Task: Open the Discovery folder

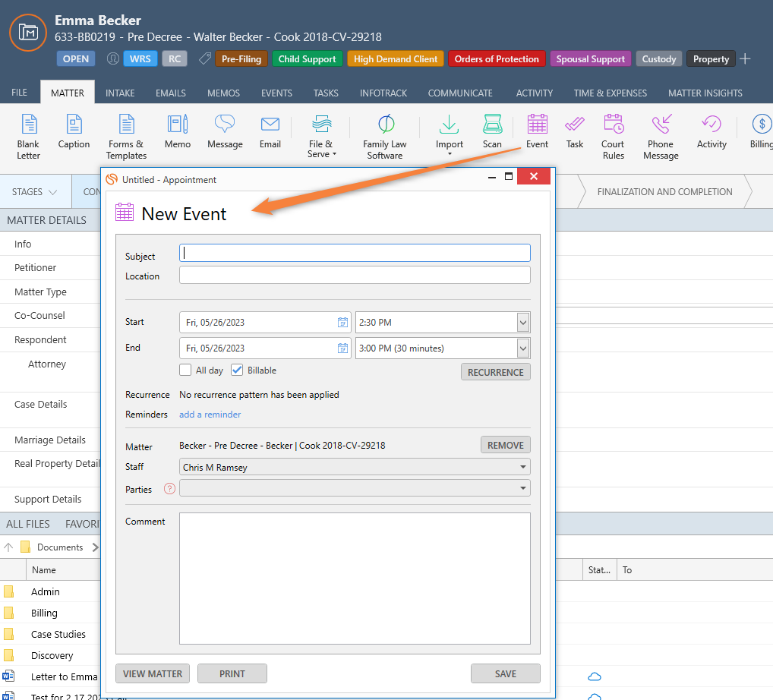Action: tap(52, 655)
